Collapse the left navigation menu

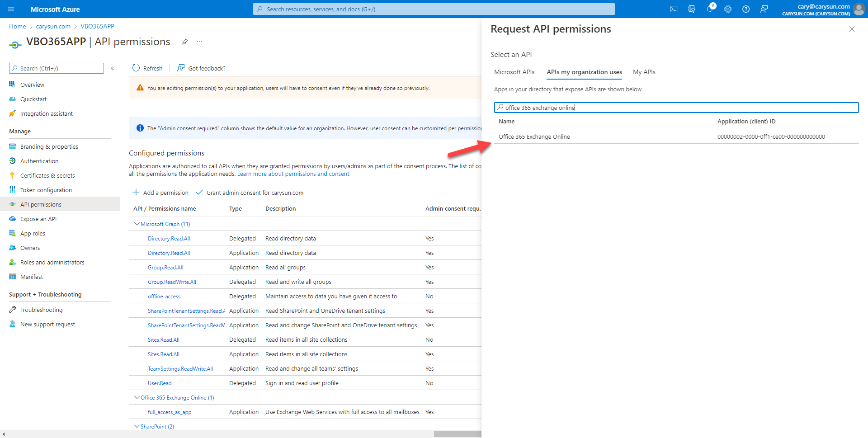tap(113, 68)
